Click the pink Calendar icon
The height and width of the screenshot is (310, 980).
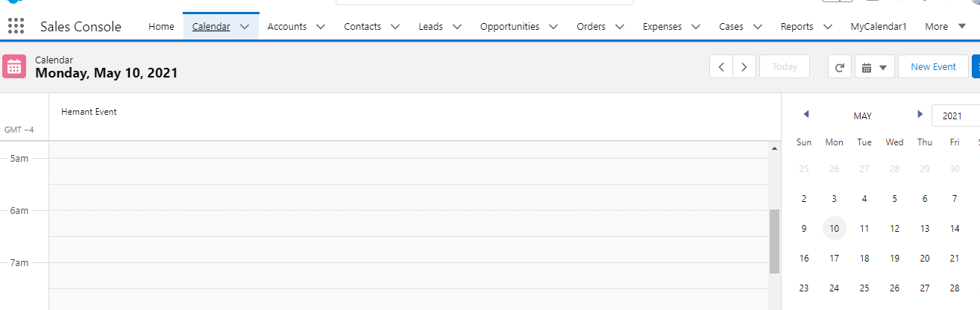[14, 66]
